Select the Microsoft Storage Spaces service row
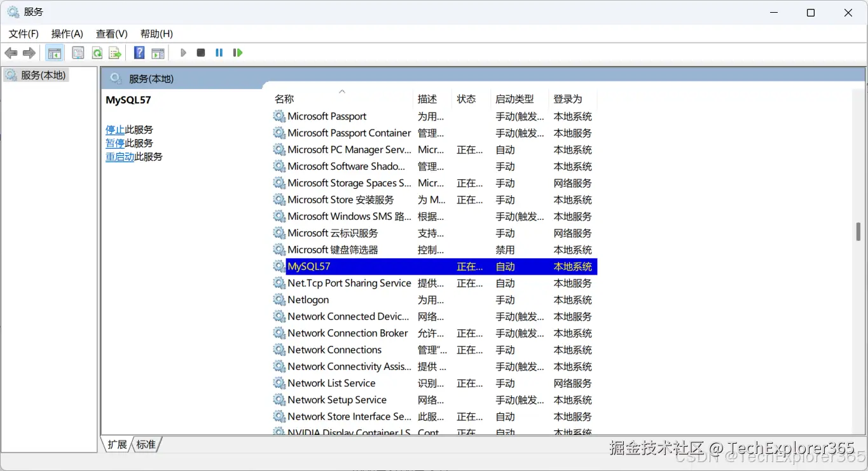The image size is (868, 471). coord(434,183)
